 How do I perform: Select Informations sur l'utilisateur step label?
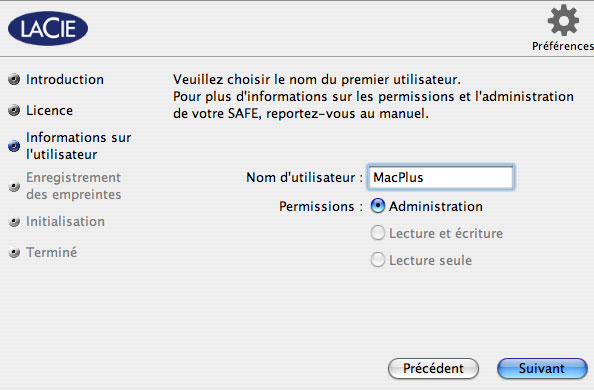tap(78, 146)
